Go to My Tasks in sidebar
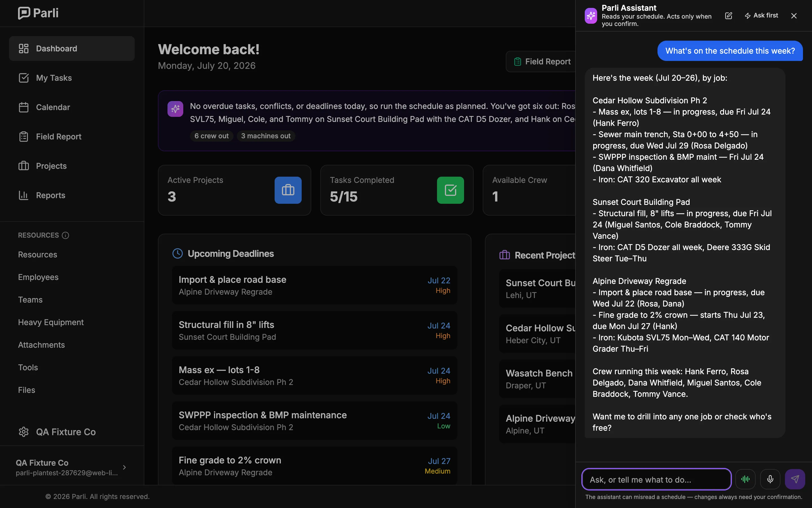 click(x=72, y=78)
